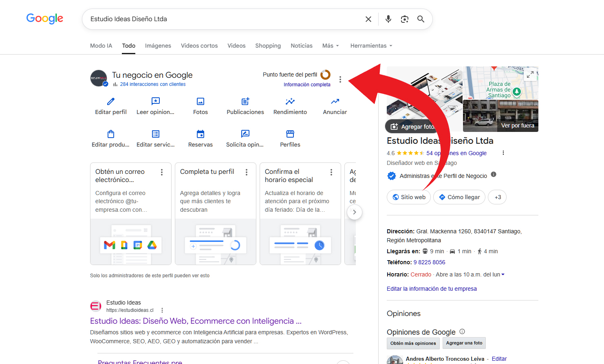
Task: Call phone number 9 8225 8056
Action: pyautogui.click(x=429, y=262)
